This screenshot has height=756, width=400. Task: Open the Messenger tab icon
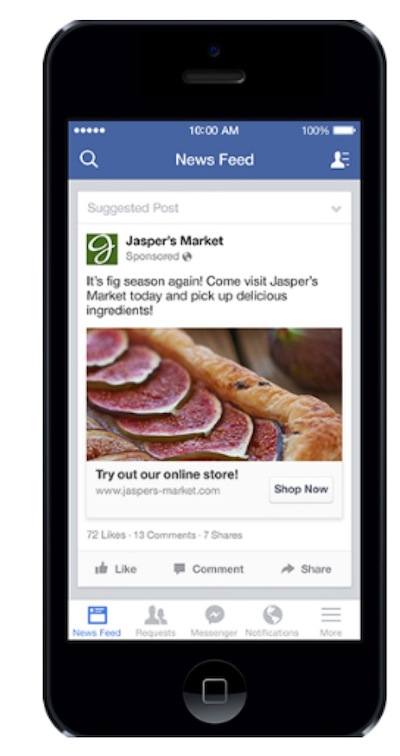[x=214, y=621]
